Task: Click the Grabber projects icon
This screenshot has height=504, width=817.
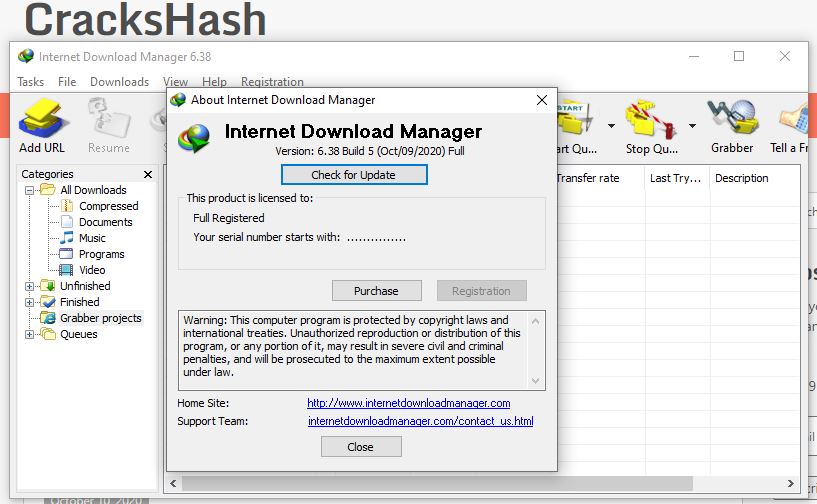Action: 48,318
